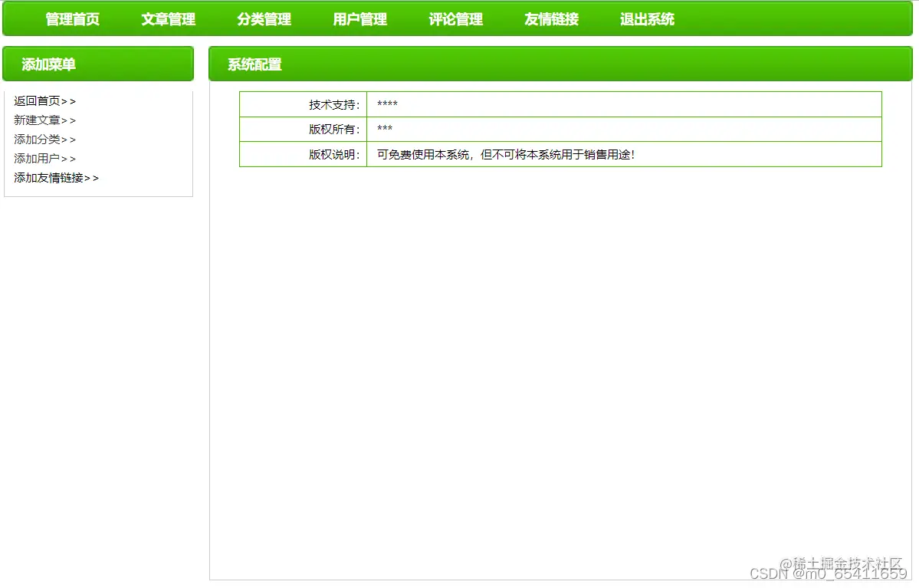Go to 文章管理 section
The image size is (919, 588).
[168, 19]
